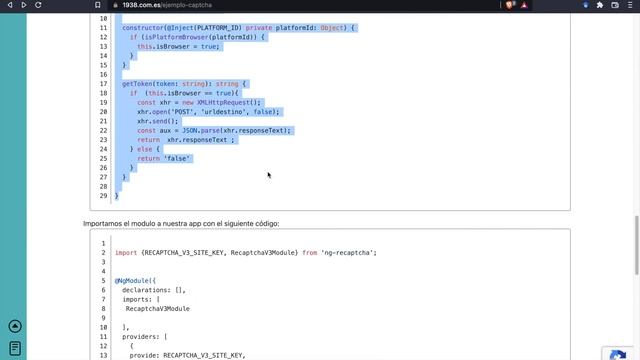The image size is (640, 360).
Task: Go back with the browser back arrow
Action: (10, 5)
